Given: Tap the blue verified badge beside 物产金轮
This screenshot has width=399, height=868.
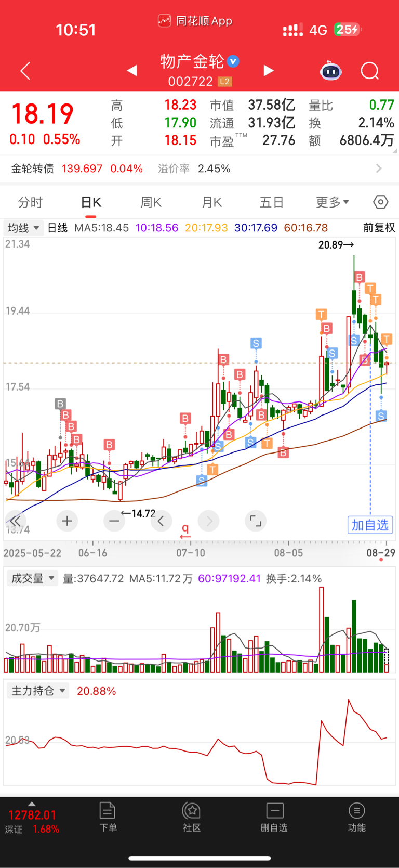Looking at the screenshot, I should point(233,61).
